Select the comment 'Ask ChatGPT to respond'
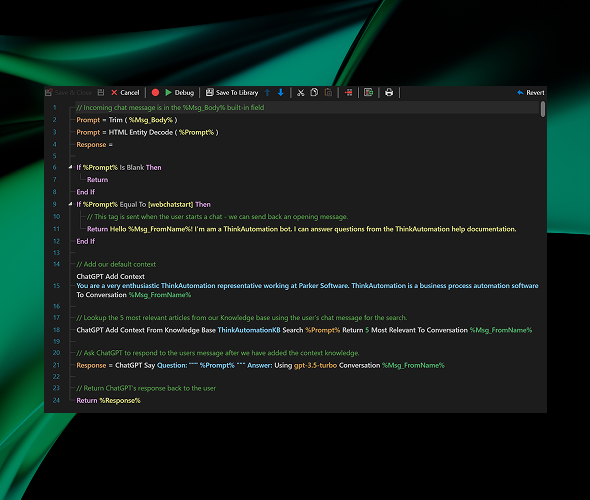 point(218,353)
